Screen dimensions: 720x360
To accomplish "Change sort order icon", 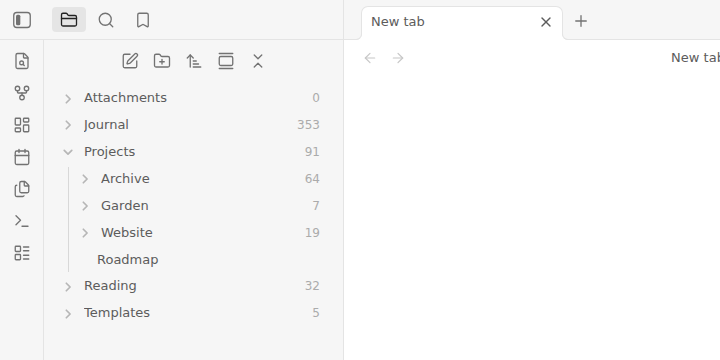I will point(194,61).
